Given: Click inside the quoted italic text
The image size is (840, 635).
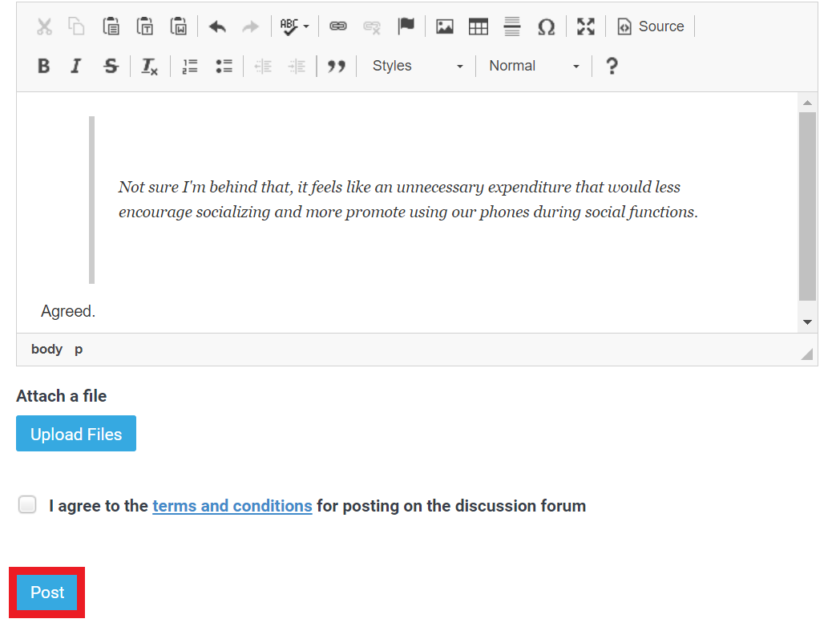Looking at the screenshot, I should [x=408, y=200].
